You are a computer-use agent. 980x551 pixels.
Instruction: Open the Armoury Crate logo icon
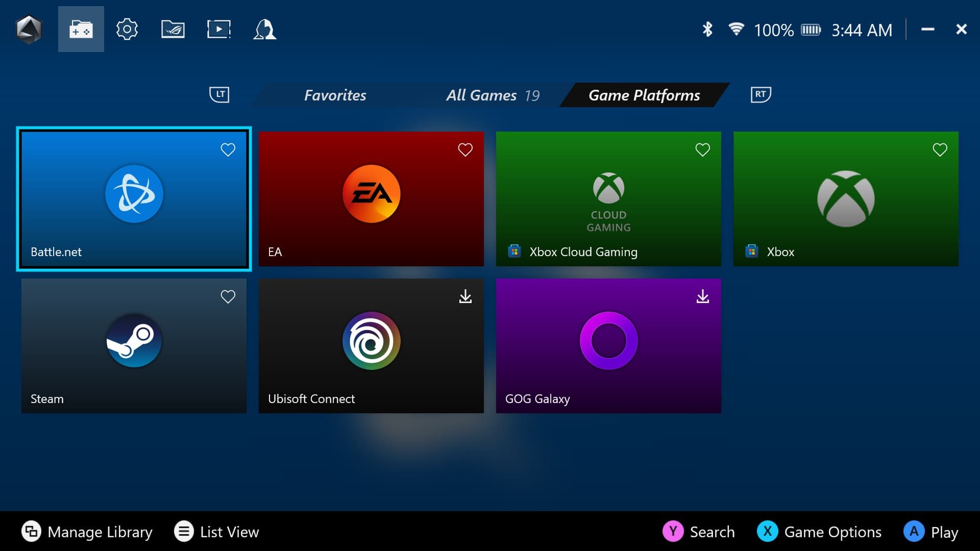(x=29, y=29)
